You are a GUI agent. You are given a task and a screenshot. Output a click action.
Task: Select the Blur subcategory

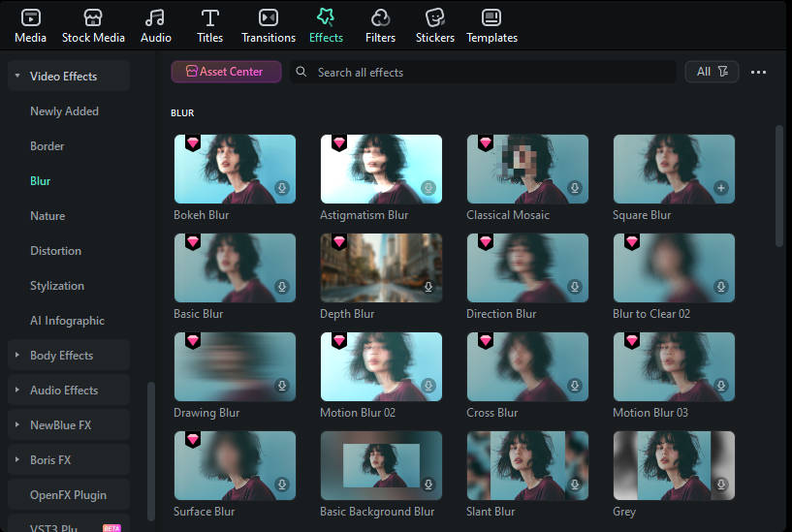[x=40, y=180]
